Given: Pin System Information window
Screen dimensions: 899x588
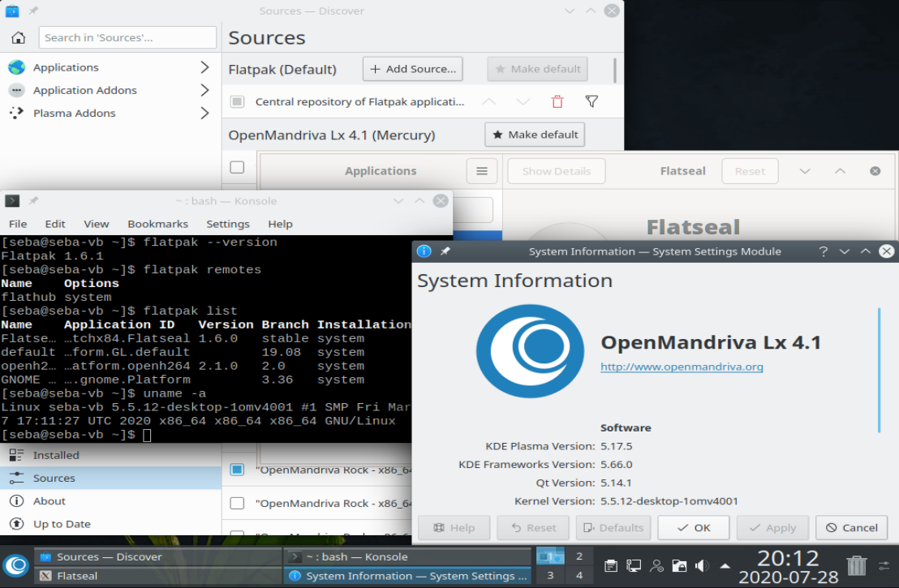Looking at the screenshot, I should tap(445, 251).
